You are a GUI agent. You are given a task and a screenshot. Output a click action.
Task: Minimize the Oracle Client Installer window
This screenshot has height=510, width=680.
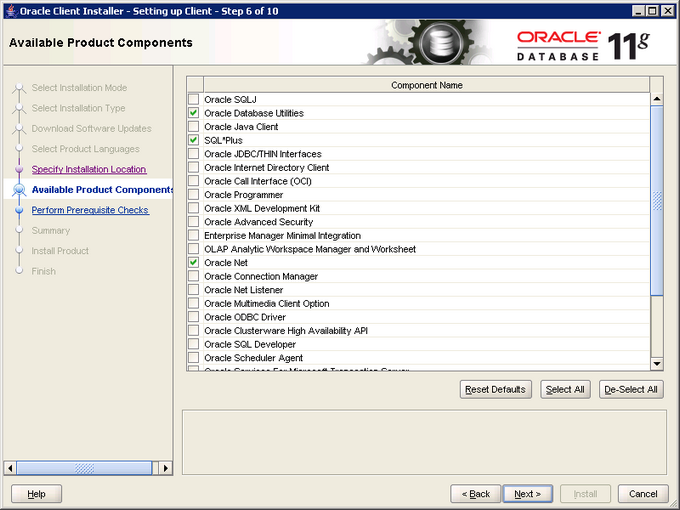point(638,11)
